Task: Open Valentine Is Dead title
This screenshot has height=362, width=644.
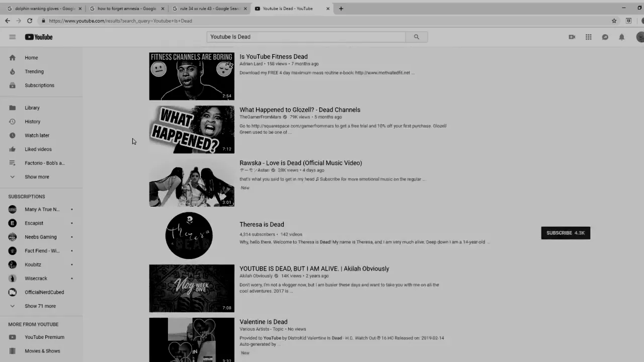Action: tap(264, 322)
